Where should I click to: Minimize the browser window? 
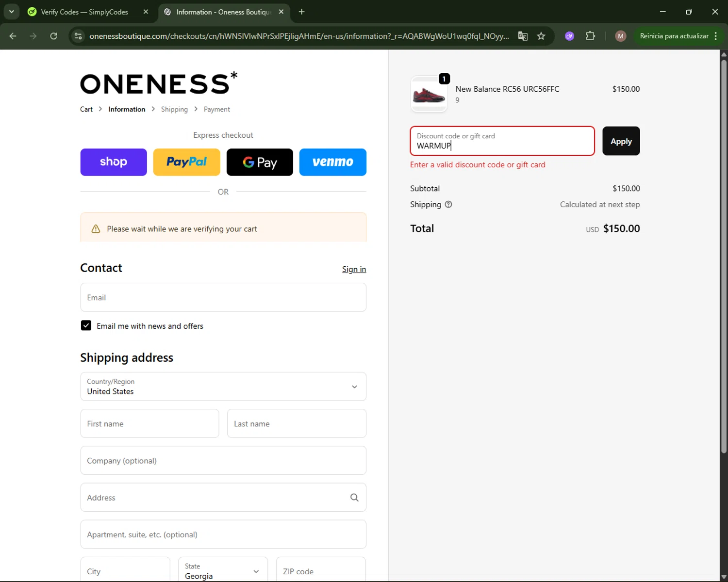click(662, 12)
